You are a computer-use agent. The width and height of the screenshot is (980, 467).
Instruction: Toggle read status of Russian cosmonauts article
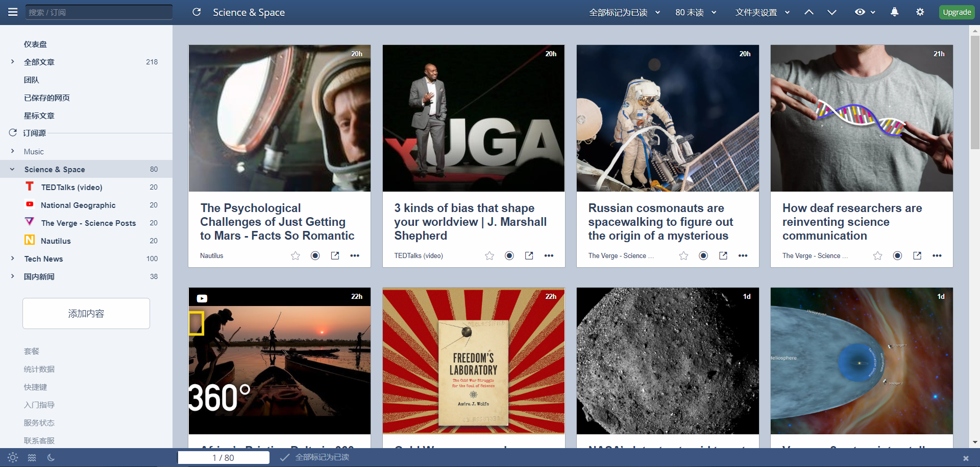[703, 255]
